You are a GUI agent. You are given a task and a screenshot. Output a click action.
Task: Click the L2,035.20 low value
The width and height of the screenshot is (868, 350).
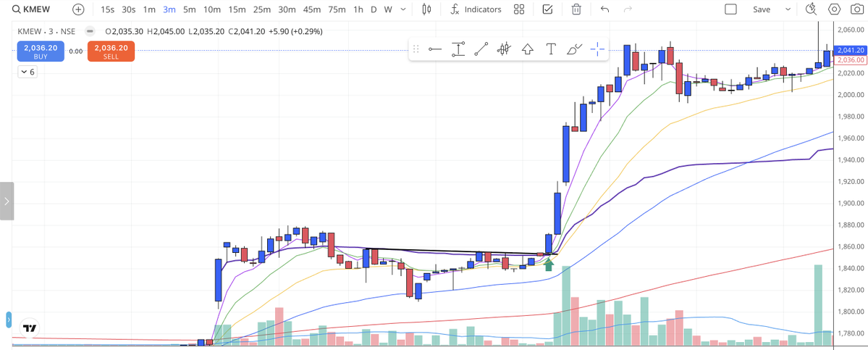point(207,32)
